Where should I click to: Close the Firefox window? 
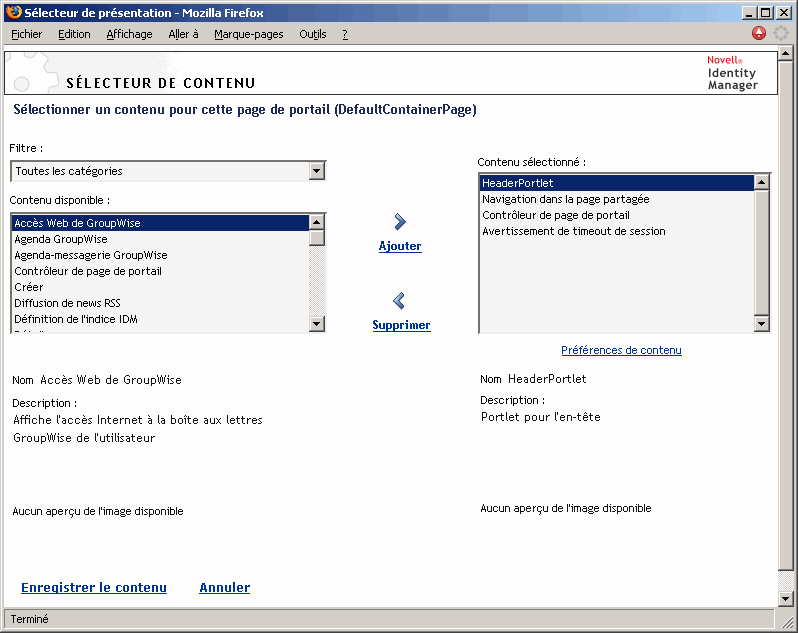pos(783,13)
